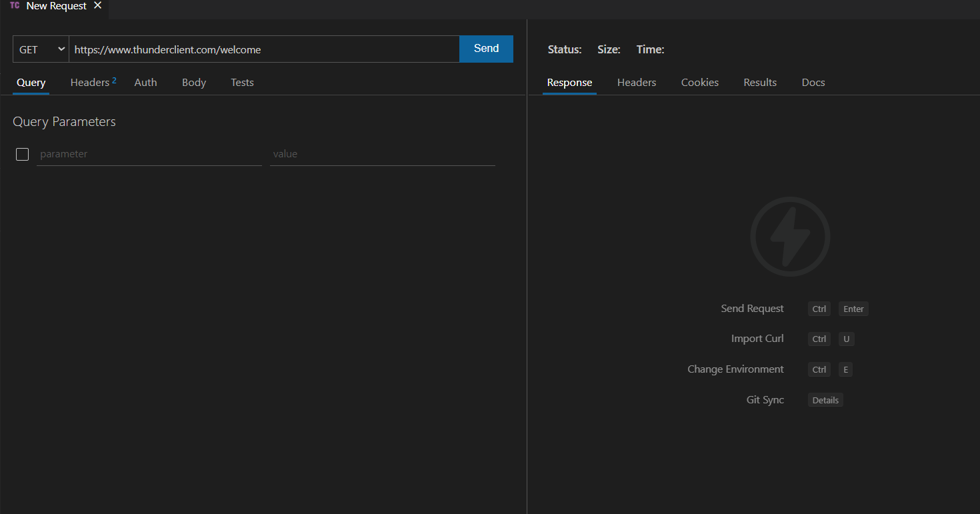Screen dimensions: 980x514
Task: Open the response Headers tab
Action: (x=637, y=83)
